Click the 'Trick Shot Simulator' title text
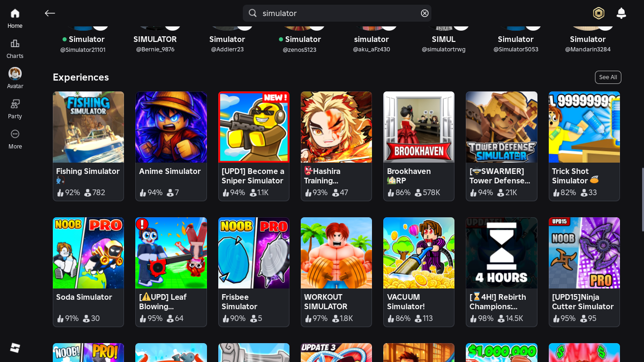This screenshot has height=362, width=644. pyautogui.click(x=576, y=176)
